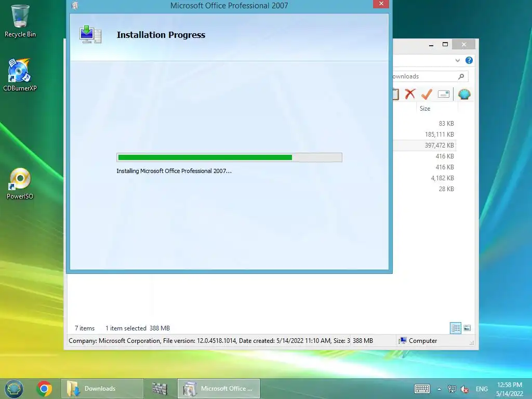Switch to the Downloads taskbar button
The width and height of the screenshot is (532, 399).
(102, 389)
